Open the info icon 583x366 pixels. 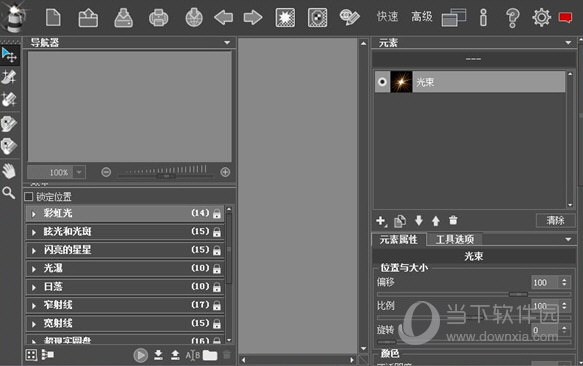click(x=483, y=17)
